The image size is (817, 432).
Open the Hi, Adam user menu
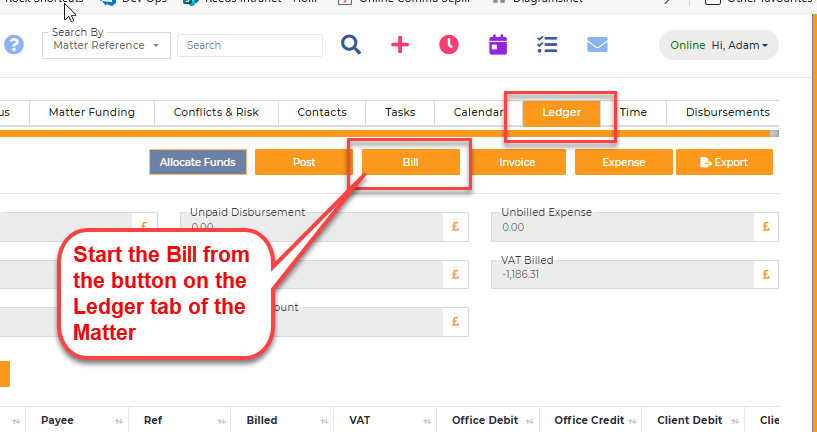coord(719,45)
